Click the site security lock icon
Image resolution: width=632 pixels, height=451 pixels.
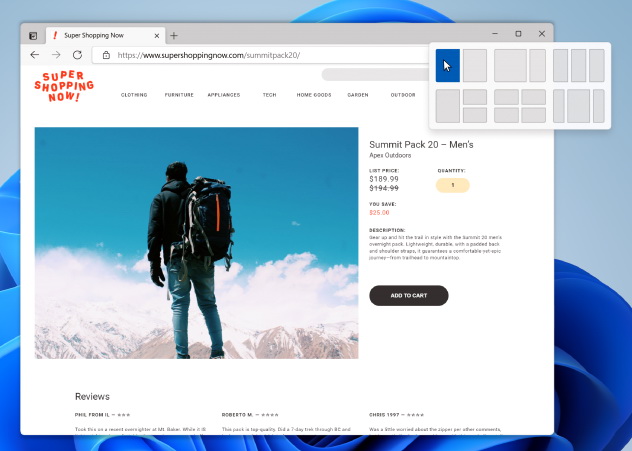[106, 55]
